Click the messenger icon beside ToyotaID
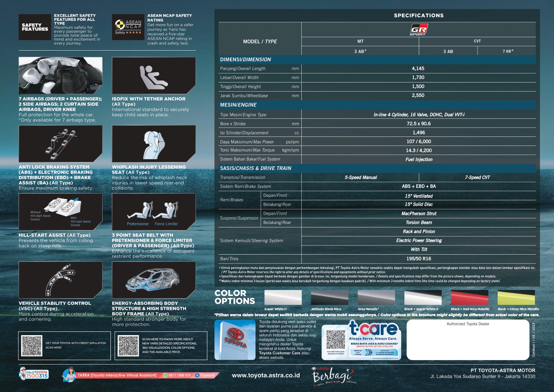The width and height of the screenshot is (554, 392). 197,375
